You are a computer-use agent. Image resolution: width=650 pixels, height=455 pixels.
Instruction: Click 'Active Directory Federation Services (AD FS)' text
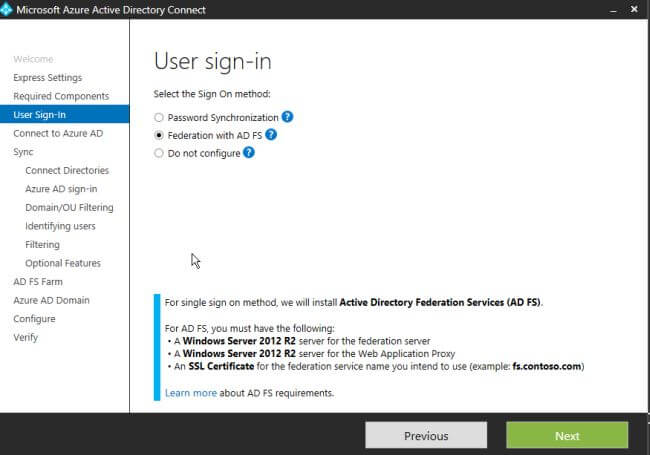[440, 303]
